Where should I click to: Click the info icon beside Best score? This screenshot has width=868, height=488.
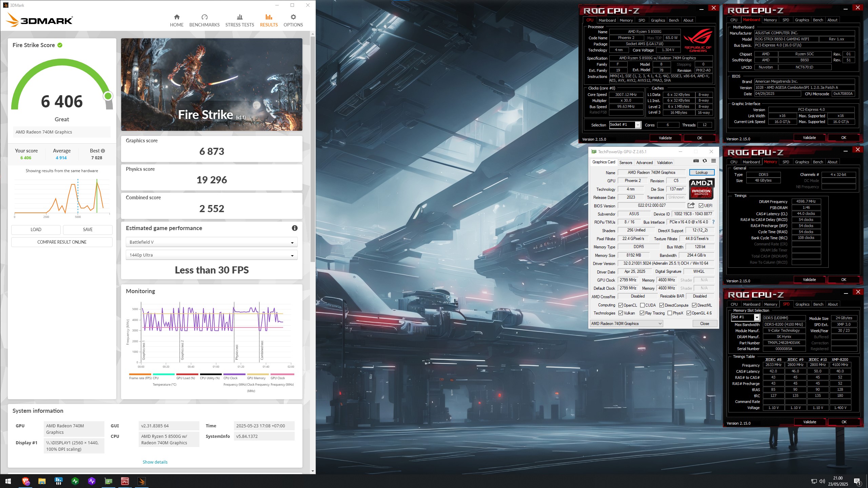pos(103,151)
